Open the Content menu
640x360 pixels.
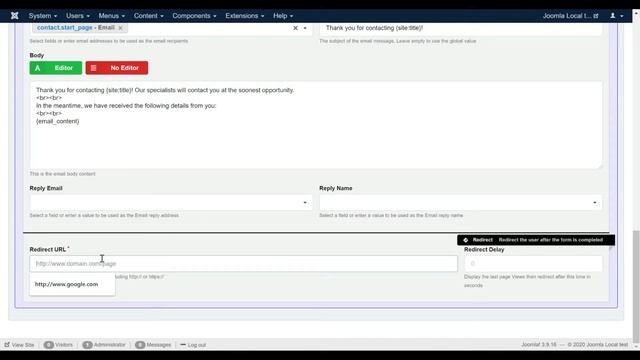(x=149, y=16)
